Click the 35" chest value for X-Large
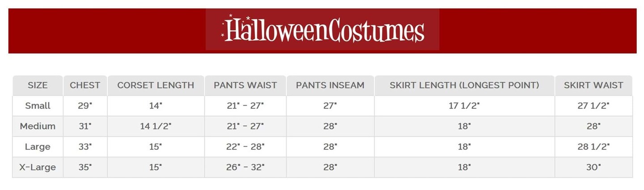Viewport: 644px width, 190px height. click(85, 168)
